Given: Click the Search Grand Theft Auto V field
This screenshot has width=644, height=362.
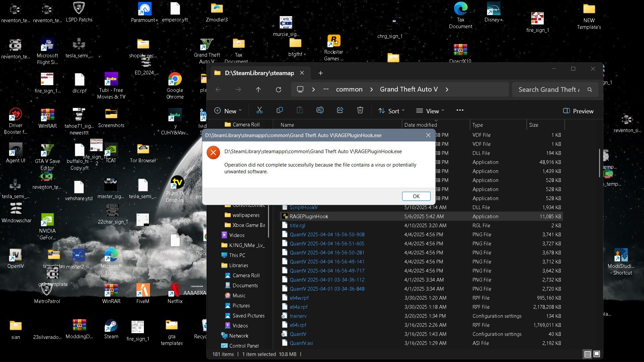Looking at the screenshot, I should 549,89.
